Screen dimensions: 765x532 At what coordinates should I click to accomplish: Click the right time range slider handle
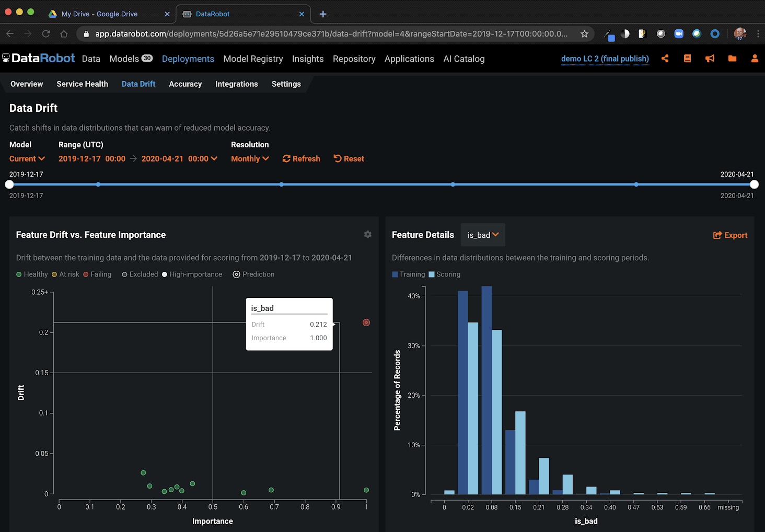click(x=754, y=184)
